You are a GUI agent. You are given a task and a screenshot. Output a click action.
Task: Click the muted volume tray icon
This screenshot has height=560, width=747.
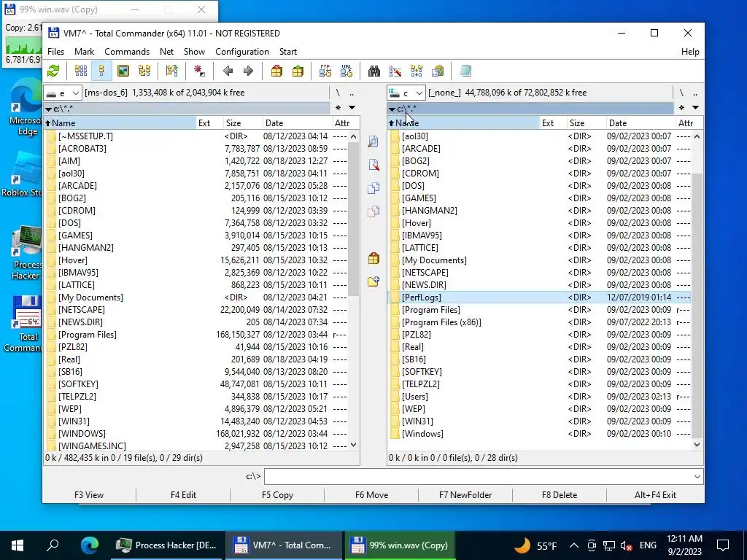pos(627,545)
